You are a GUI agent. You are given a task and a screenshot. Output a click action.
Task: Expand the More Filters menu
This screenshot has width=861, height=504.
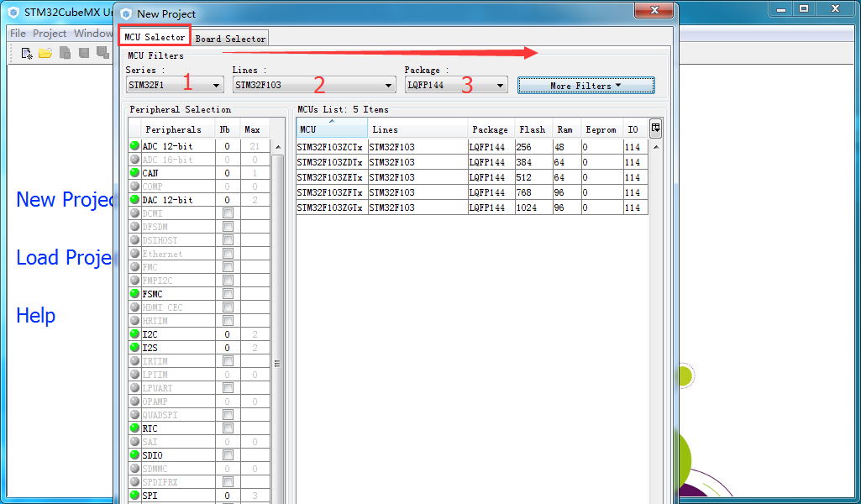(585, 86)
